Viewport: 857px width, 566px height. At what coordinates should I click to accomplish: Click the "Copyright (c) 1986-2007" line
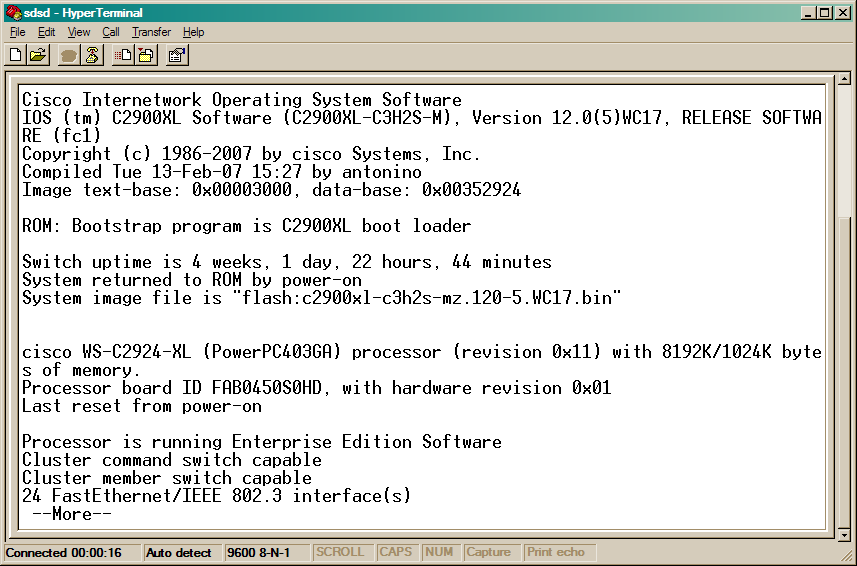(x=251, y=154)
